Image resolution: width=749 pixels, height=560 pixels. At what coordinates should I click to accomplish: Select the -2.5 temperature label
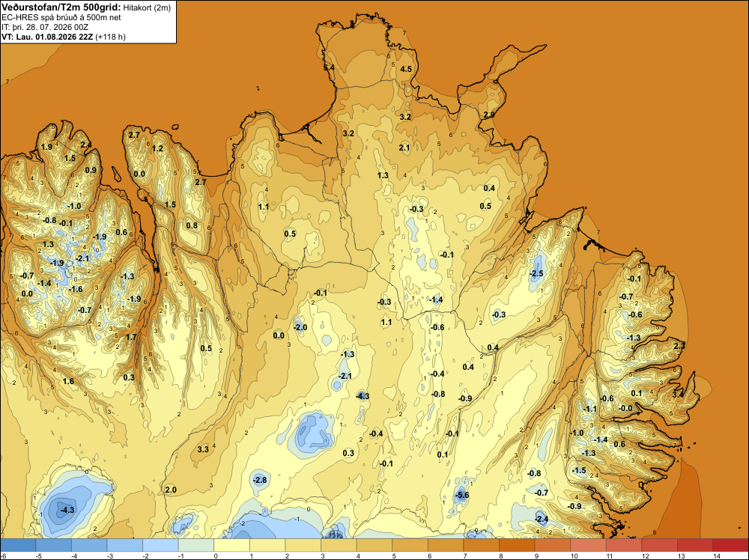click(x=536, y=273)
